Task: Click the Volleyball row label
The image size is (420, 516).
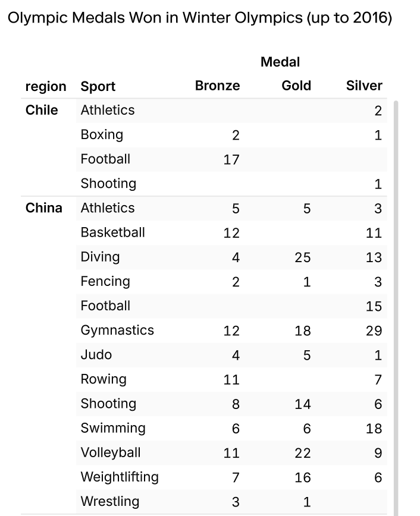Action: tap(111, 452)
